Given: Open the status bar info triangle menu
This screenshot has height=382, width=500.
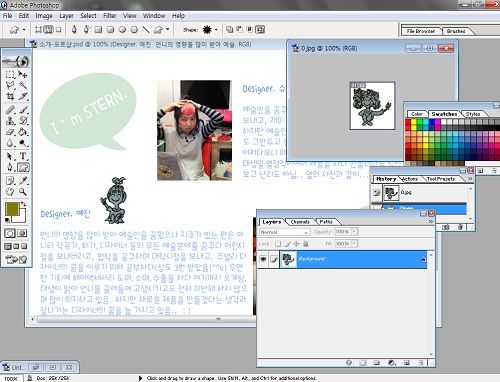Looking at the screenshot, I should [140, 378].
